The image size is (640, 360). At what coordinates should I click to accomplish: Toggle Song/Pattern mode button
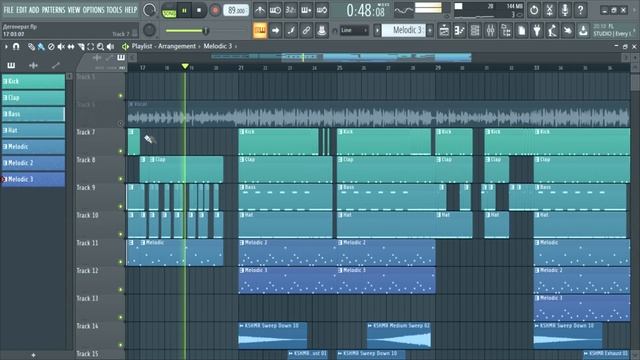click(x=169, y=11)
